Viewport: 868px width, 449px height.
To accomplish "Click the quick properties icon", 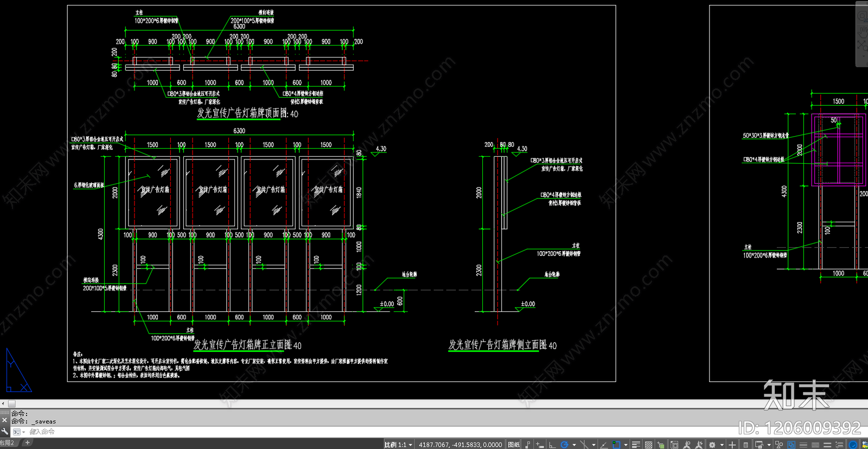I will point(746,445).
